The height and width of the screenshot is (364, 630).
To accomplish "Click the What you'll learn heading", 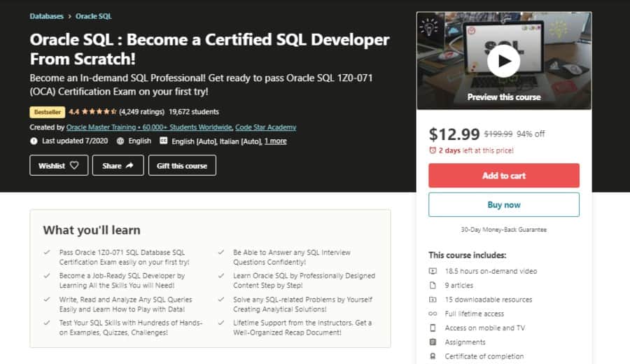I will coord(92,230).
